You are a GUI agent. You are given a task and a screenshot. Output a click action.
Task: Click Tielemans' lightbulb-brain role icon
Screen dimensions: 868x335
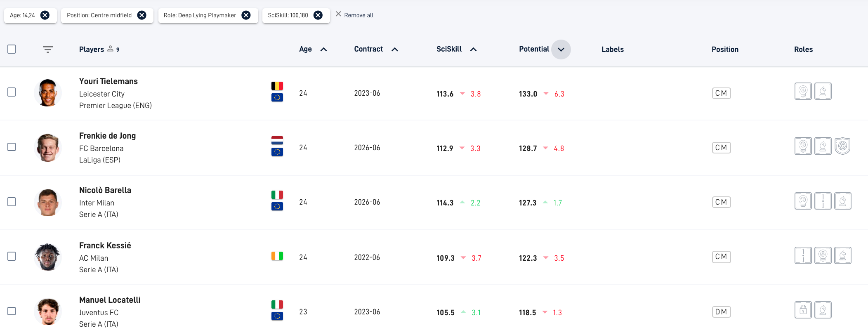pos(803,91)
